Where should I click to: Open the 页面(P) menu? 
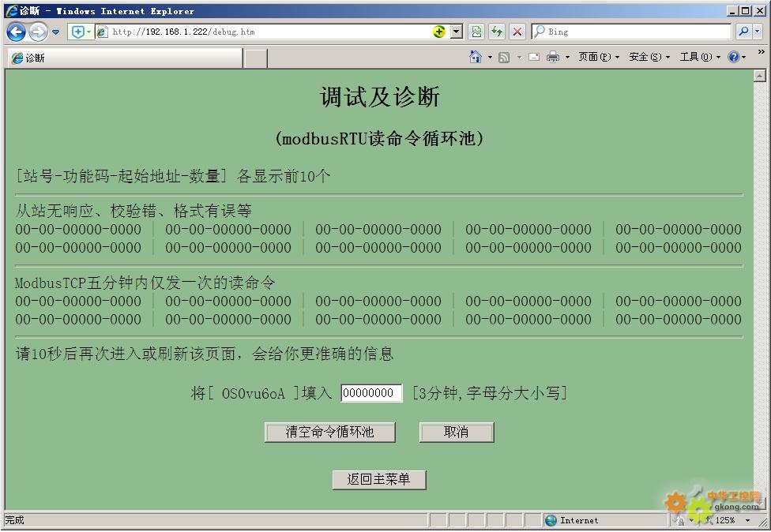(x=598, y=57)
